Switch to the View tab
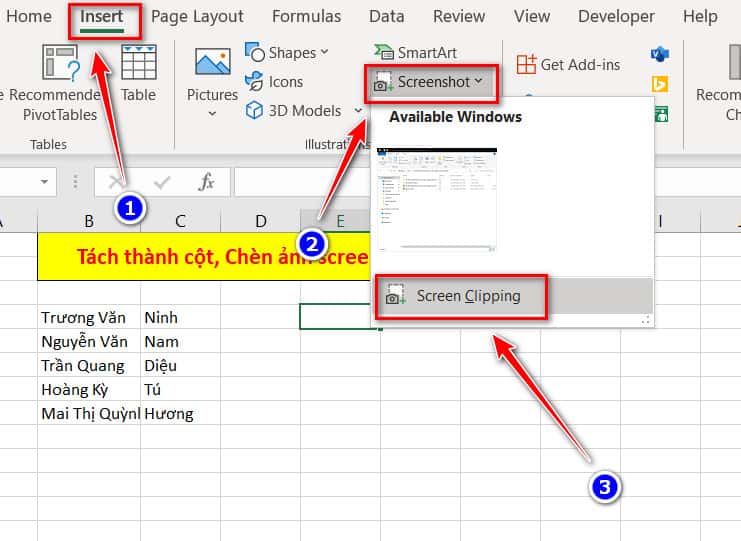Viewport: 741px width, 541px height. click(532, 17)
